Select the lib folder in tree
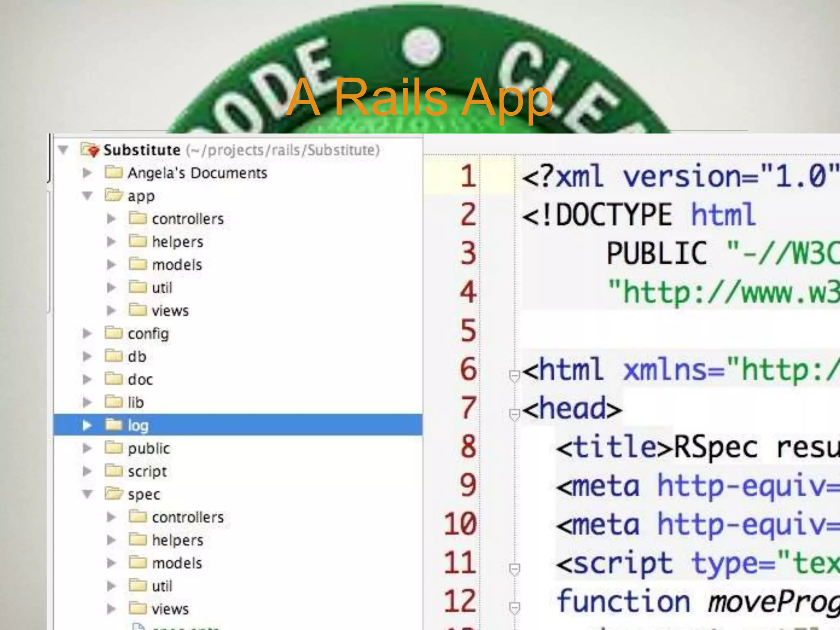Viewport: 840px width, 630px height. click(x=136, y=402)
